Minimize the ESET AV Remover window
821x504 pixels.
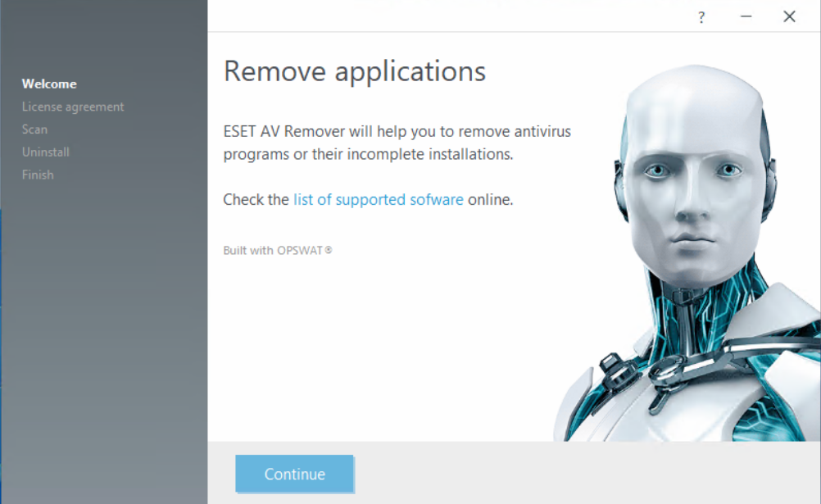point(746,16)
